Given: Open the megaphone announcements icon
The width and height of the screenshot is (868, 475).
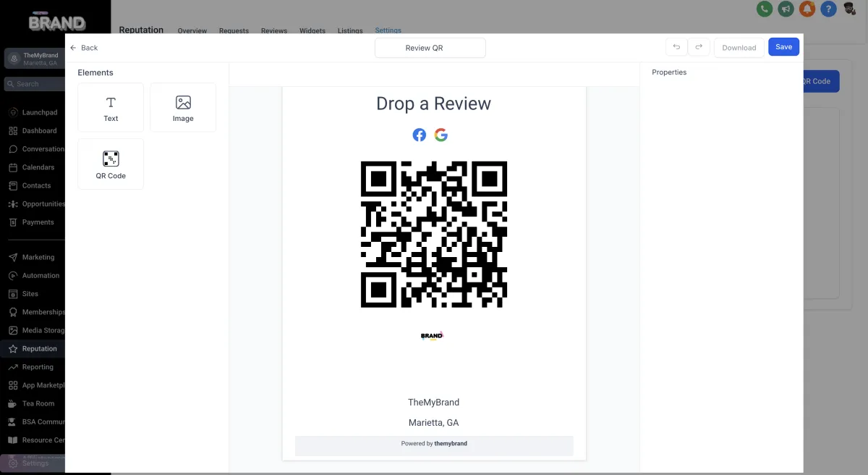Looking at the screenshot, I should 786,9.
